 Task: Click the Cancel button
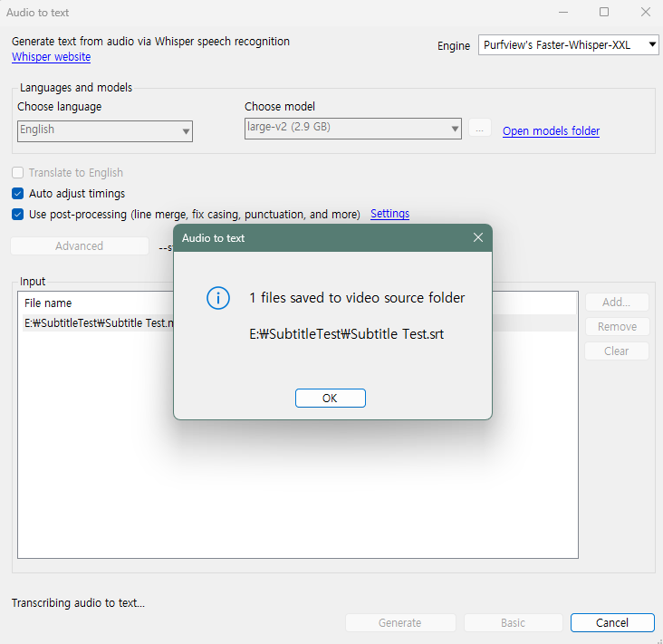coord(611,623)
